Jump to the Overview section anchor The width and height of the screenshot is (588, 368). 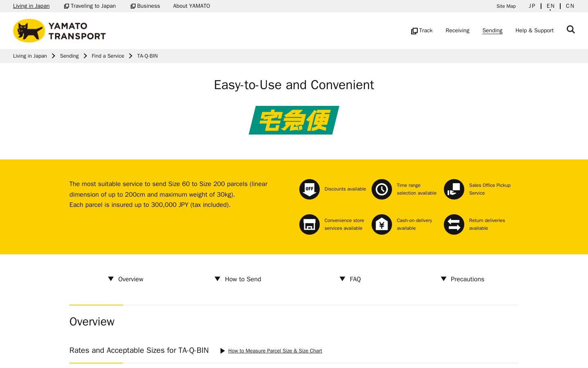click(126, 279)
